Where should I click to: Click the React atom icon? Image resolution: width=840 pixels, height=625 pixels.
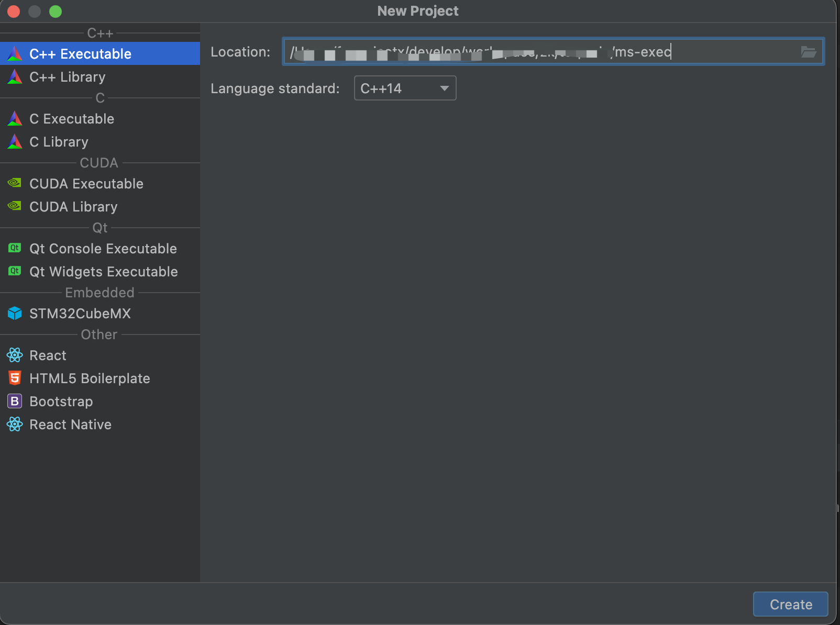pos(15,355)
